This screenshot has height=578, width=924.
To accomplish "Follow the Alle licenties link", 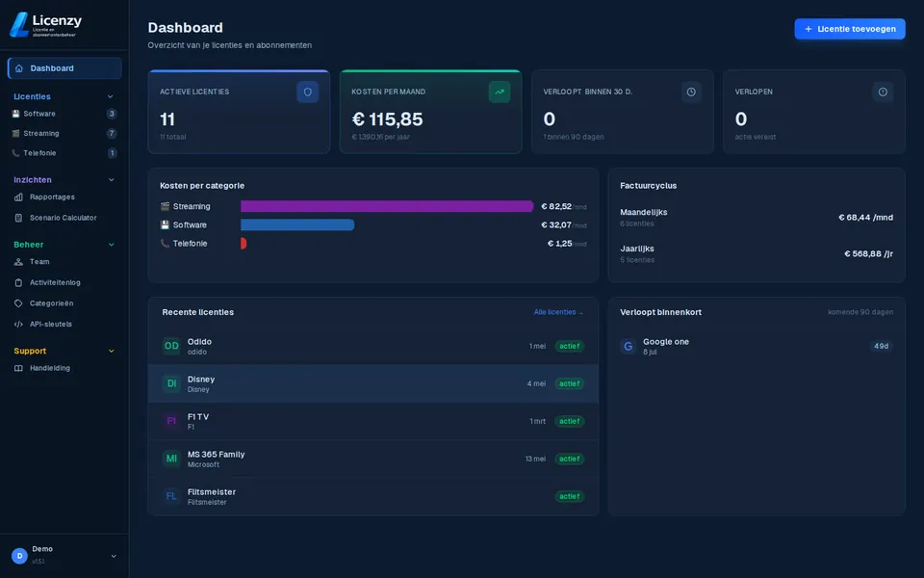I will 558,312.
